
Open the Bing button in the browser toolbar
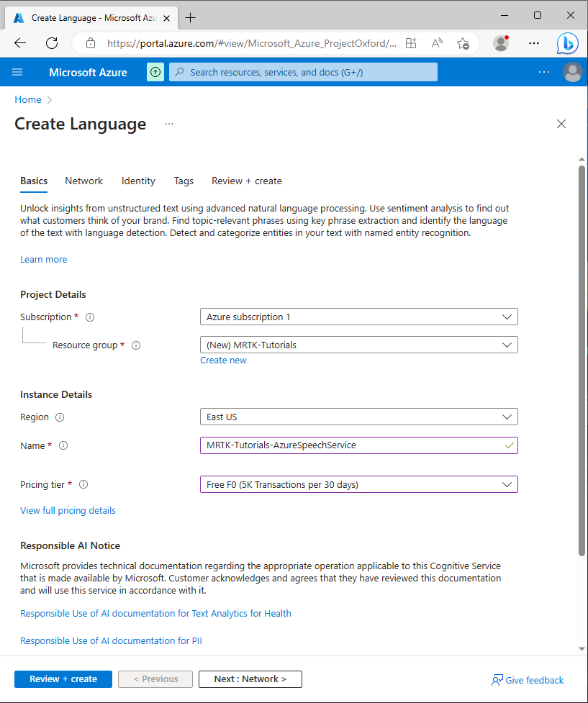click(567, 43)
